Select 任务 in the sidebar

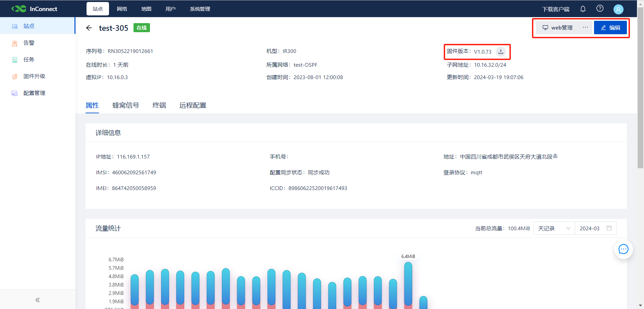pyautogui.click(x=38, y=60)
